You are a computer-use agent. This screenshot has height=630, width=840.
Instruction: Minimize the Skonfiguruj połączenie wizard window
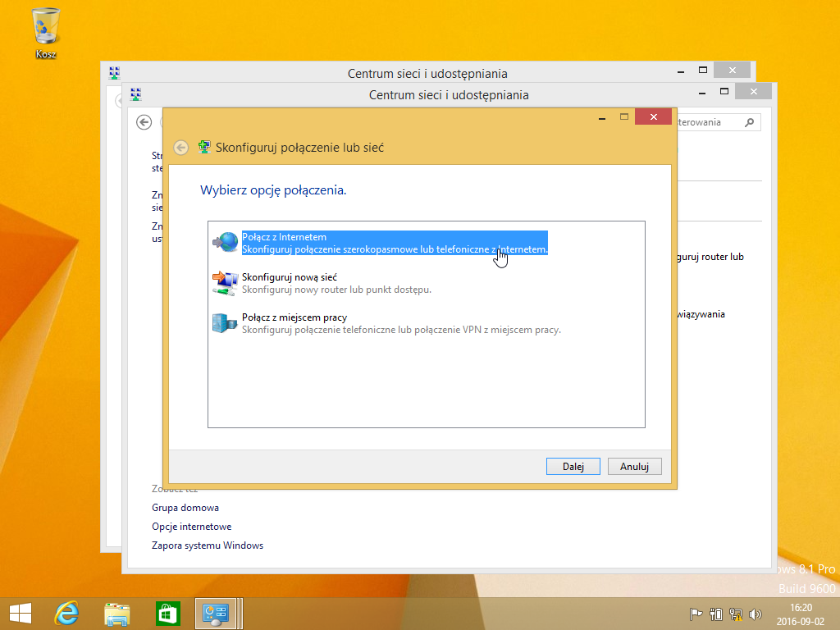coord(602,117)
